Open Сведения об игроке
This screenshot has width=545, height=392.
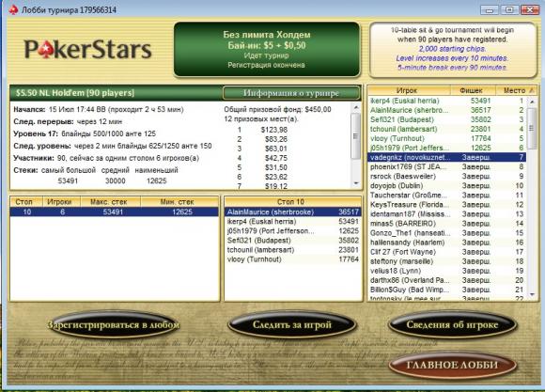coord(453,325)
